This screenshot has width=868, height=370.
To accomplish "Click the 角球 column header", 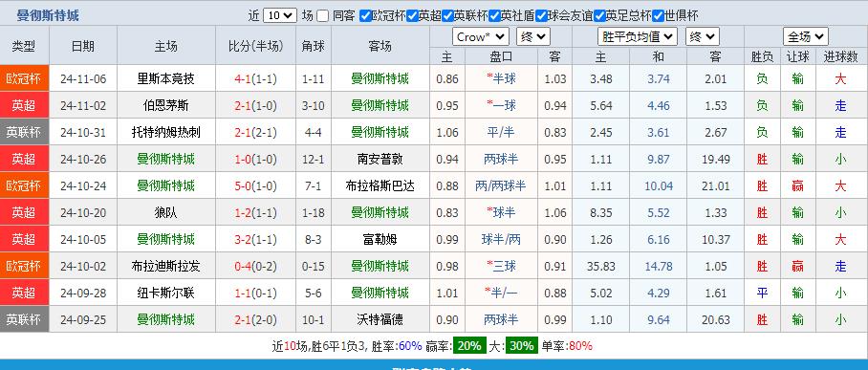I will (x=314, y=46).
